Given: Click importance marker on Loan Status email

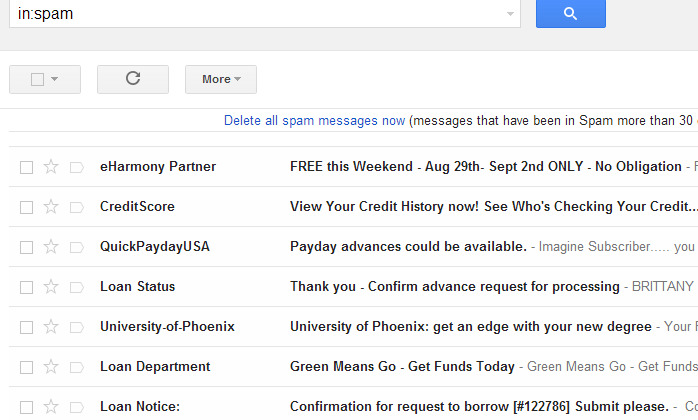Looking at the screenshot, I should 77,287.
